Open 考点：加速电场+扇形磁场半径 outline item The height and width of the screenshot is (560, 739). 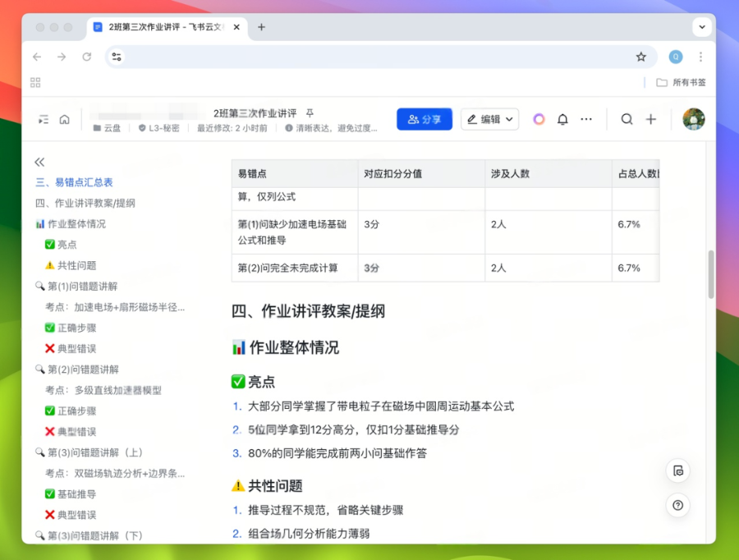pos(115,307)
